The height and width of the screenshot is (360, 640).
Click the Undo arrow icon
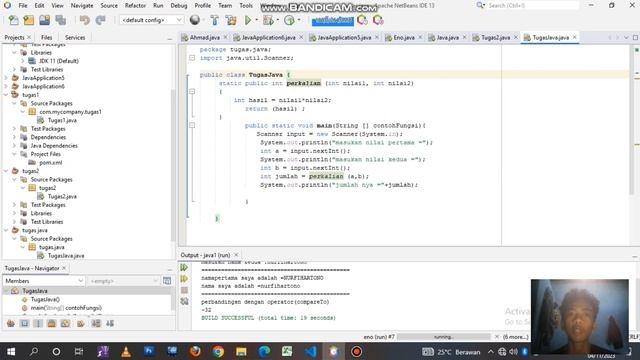coord(84,20)
